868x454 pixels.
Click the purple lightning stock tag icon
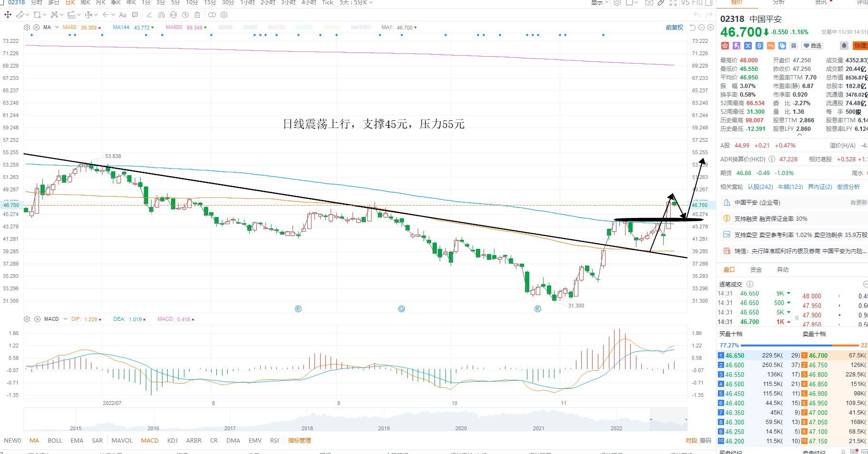pos(737,46)
